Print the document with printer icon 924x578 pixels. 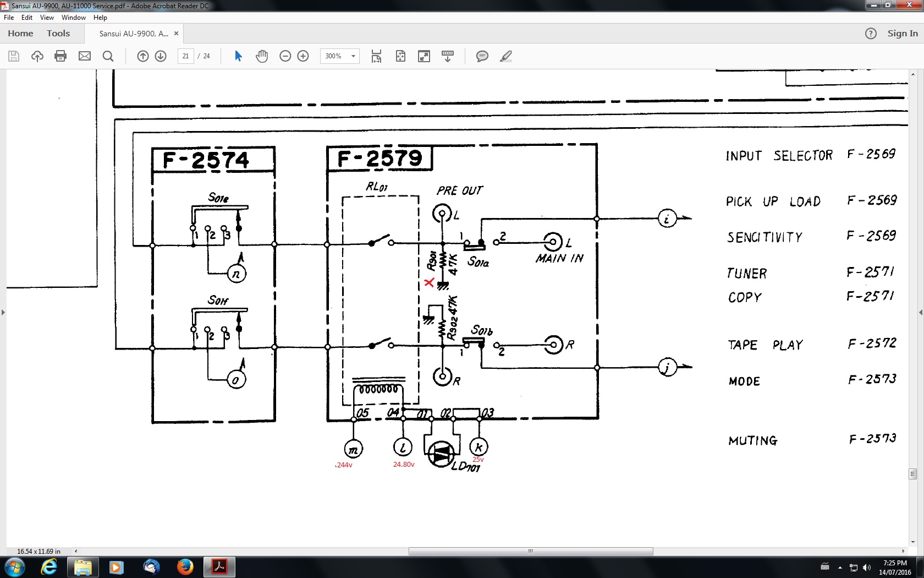61,56
